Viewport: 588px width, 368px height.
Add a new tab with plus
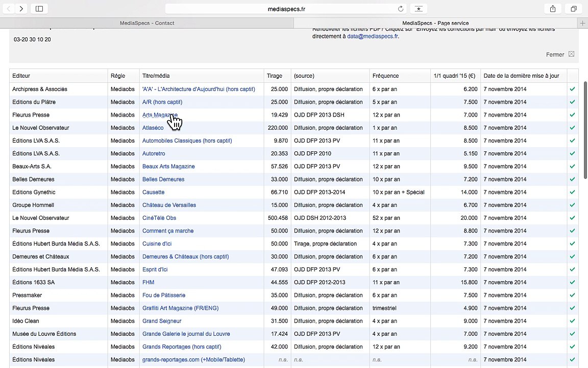click(x=582, y=23)
